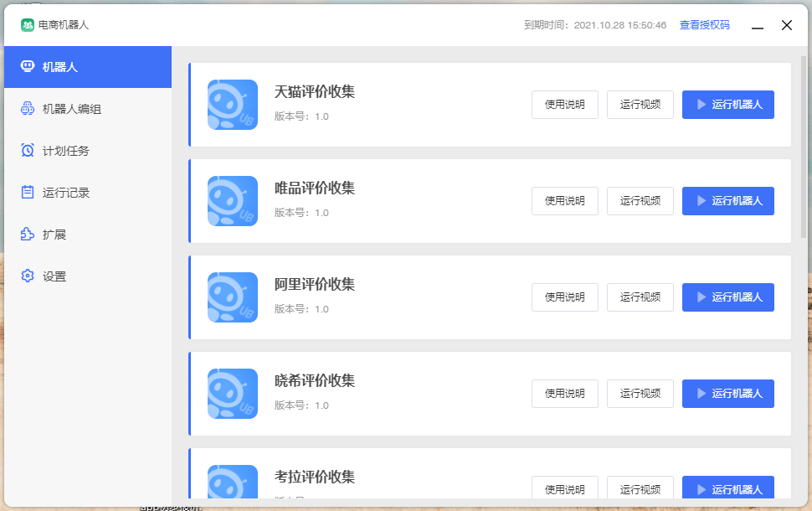The width and height of the screenshot is (812, 511).
Task: Go to 计划任务 in the sidebar
Action: pyautogui.click(x=88, y=151)
